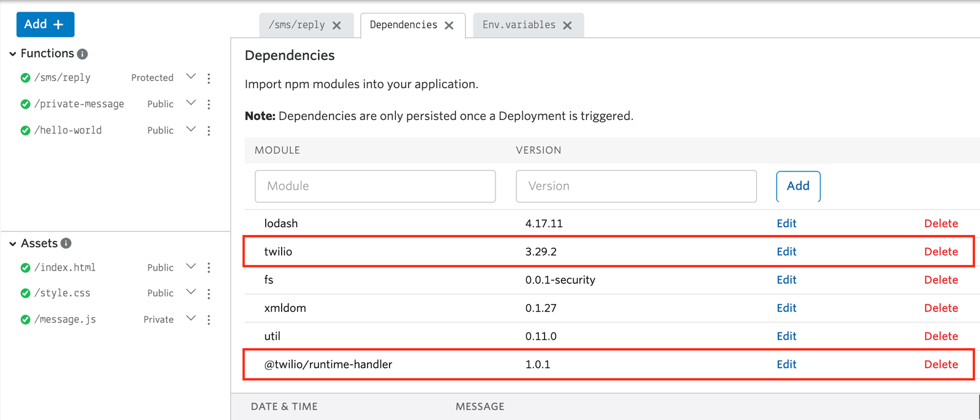Edit the xmldom dependency
Image resolution: width=980 pixels, height=420 pixels.
[x=786, y=308]
